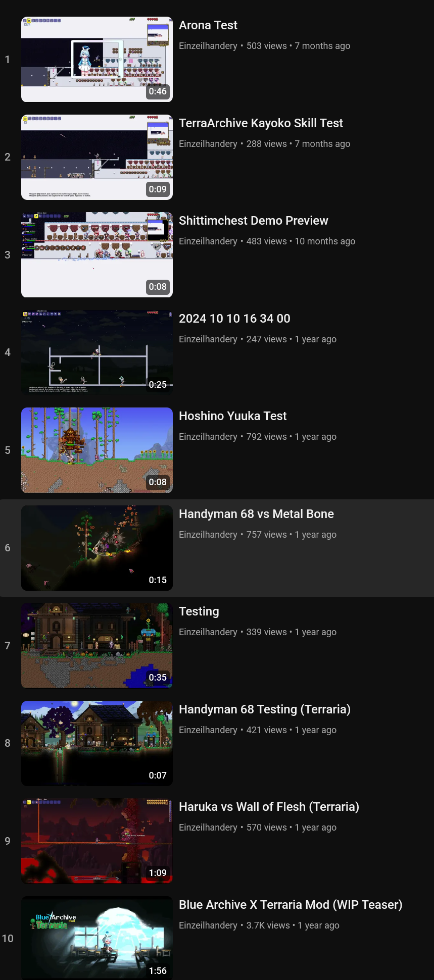Click playlist index number 1

pyautogui.click(x=8, y=60)
